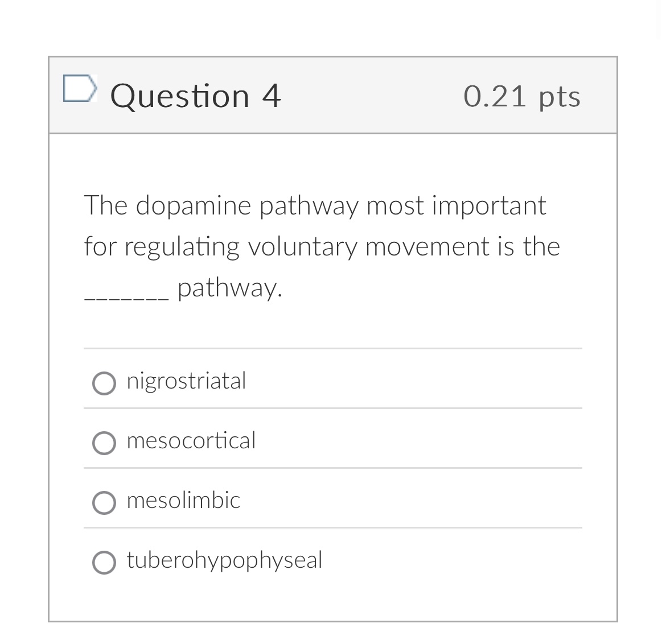
Task: Click the Question 4 header title
Action: (x=196, y=96)
